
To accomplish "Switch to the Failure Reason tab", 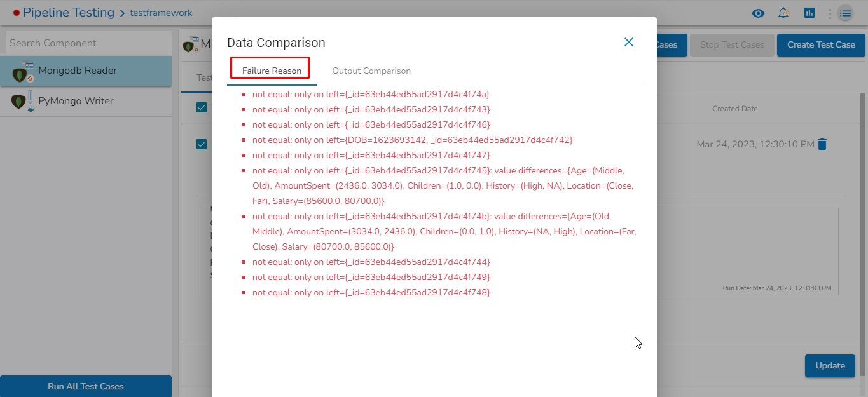I will tap(272, 71).
